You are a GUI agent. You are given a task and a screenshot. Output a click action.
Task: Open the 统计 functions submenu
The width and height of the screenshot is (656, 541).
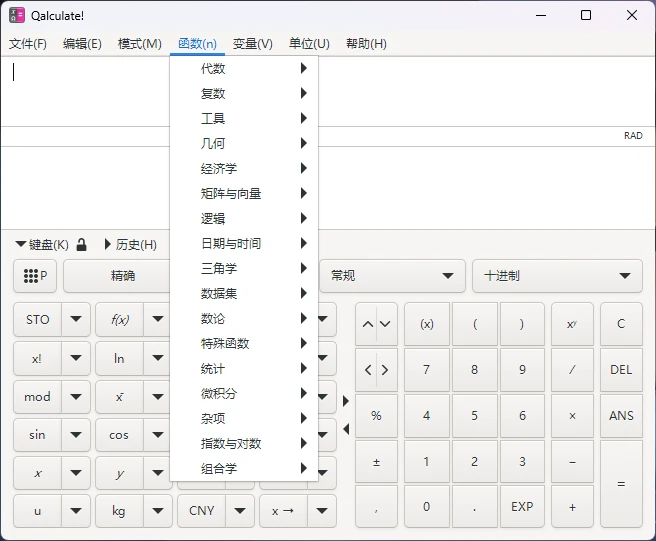[244, 368]
